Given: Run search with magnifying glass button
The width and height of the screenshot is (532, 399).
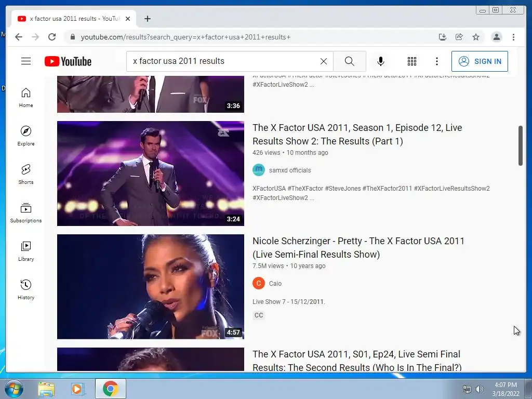Looking at the screenshot, I should 350,61.
